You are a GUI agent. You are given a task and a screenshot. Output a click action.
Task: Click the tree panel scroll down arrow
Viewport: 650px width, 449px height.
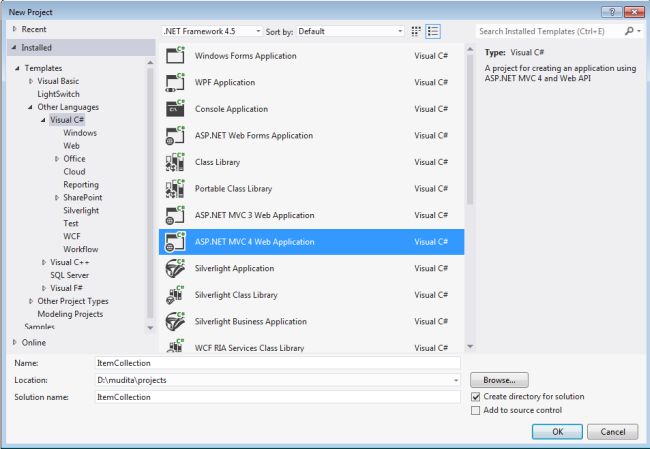click(150, 328)
